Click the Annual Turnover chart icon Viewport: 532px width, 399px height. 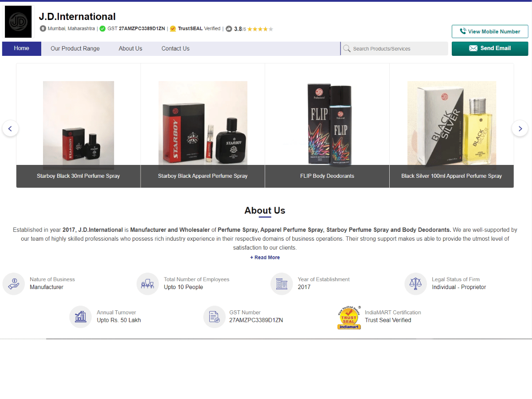[81, 317]
